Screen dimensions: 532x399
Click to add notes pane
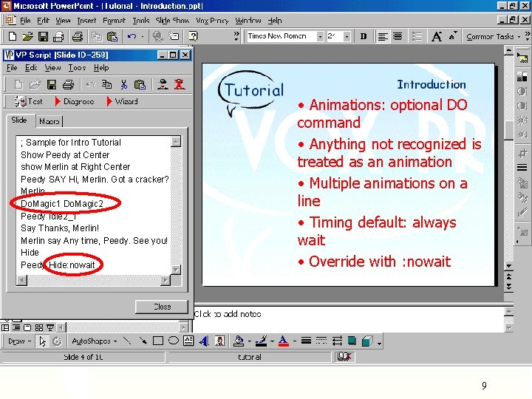coord(349,318)
